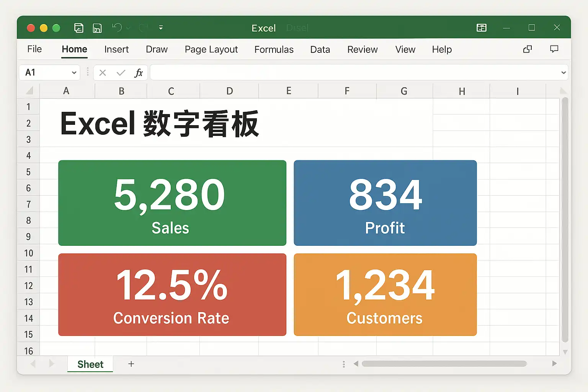Open the Formulas ribbon tab
This screenshot has width=588, height=392.
(x=274, y=49)
